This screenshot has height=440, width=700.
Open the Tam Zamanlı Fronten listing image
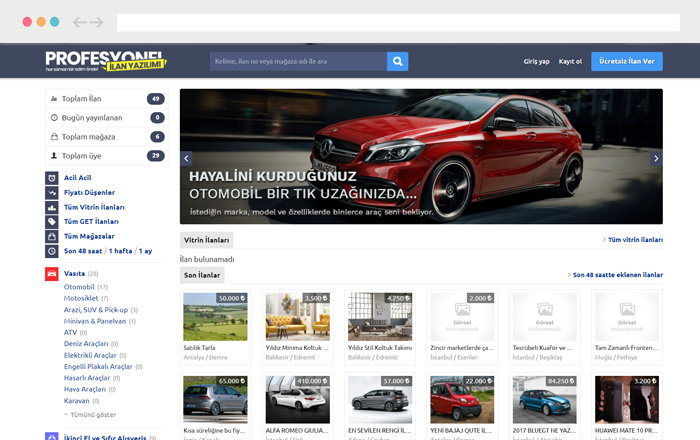pyautogui.click(x=627, y=317)
